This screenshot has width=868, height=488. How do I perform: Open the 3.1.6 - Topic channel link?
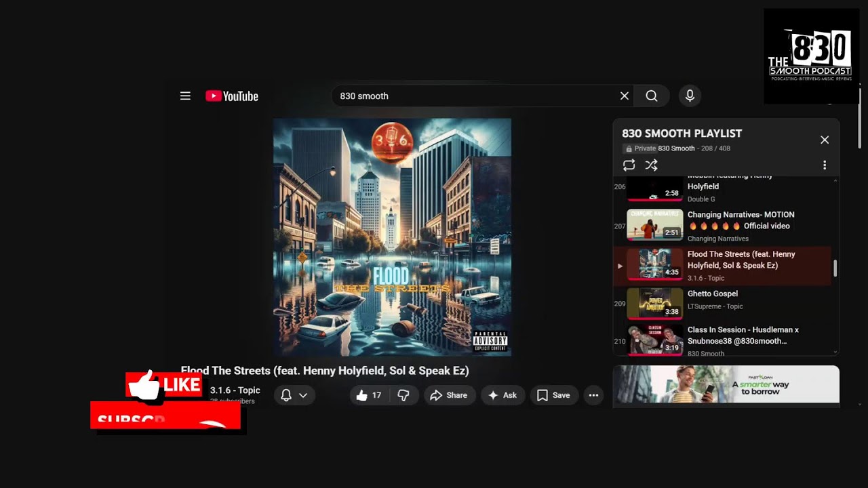tap(235, 390)
